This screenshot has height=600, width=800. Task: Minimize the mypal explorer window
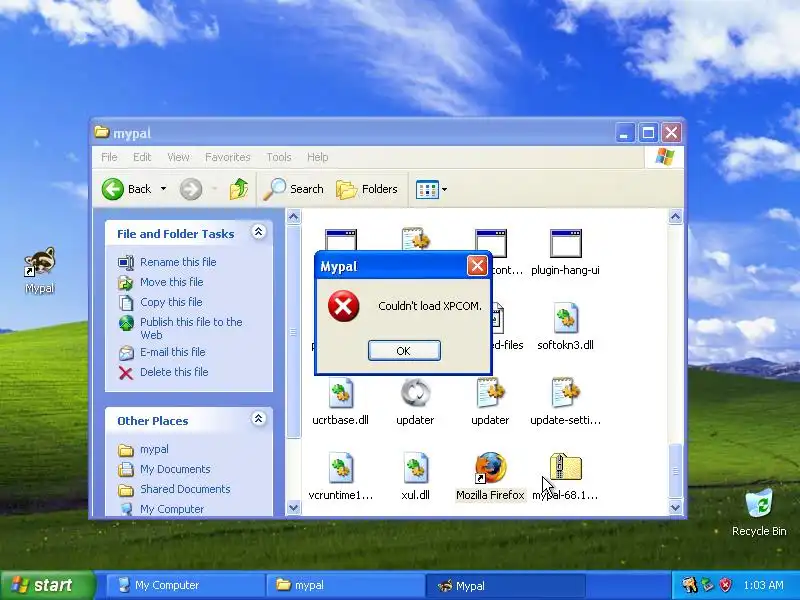(624, 133)
